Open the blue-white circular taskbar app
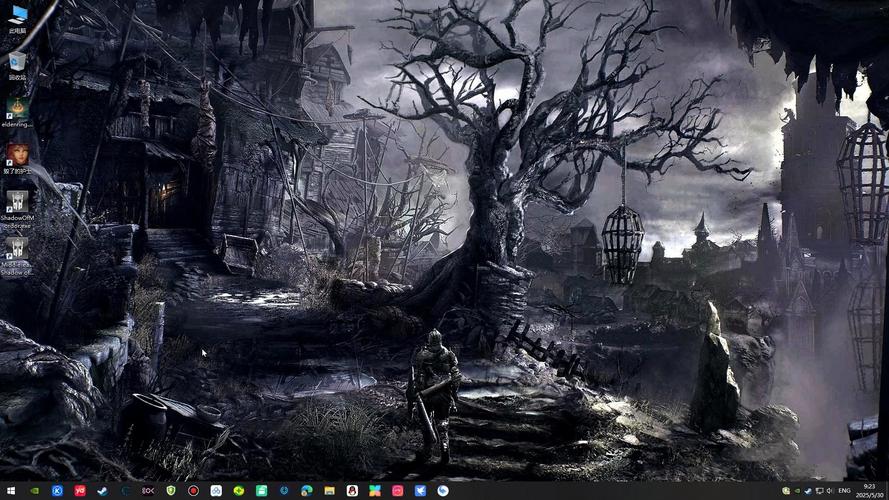889x500 pixels. (443, 490)
